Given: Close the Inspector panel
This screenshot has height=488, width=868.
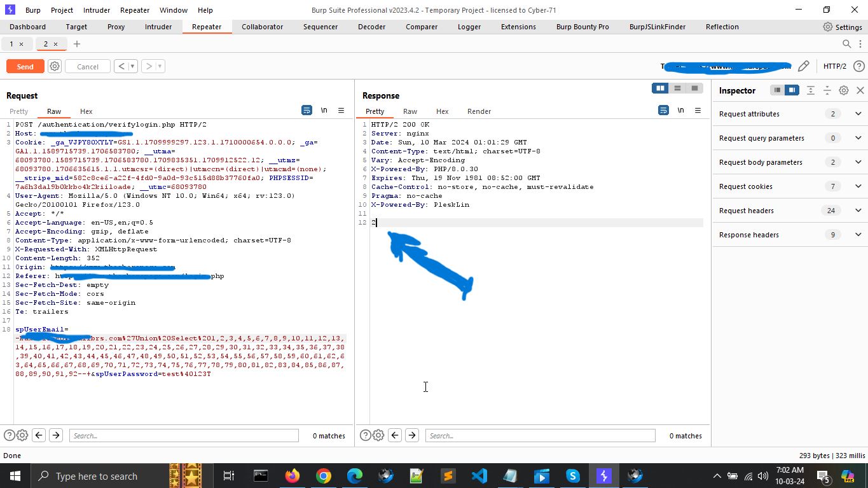Looking at the screenshot, I should pyautogui.click(x=860, y=90).
